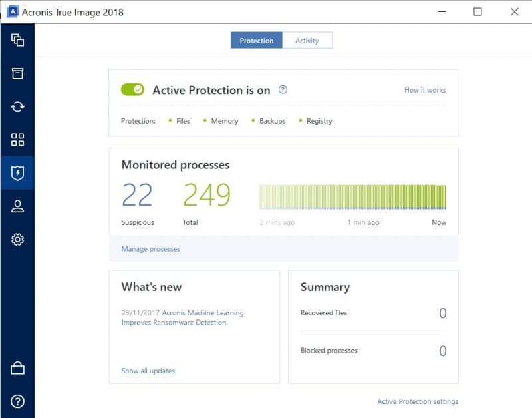This screenshot has width=532, height=418.
Task: Click the '1 min ago' graph label
Action: point(363,222)
